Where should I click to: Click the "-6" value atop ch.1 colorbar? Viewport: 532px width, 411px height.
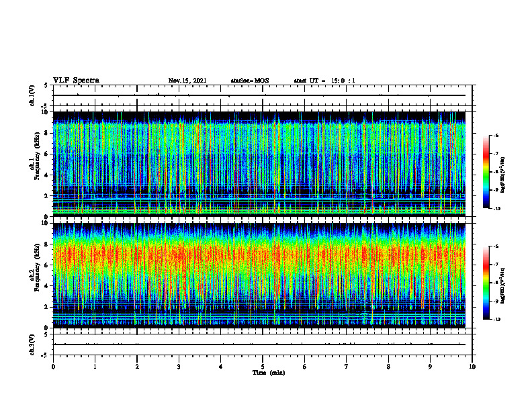point(496,136)
